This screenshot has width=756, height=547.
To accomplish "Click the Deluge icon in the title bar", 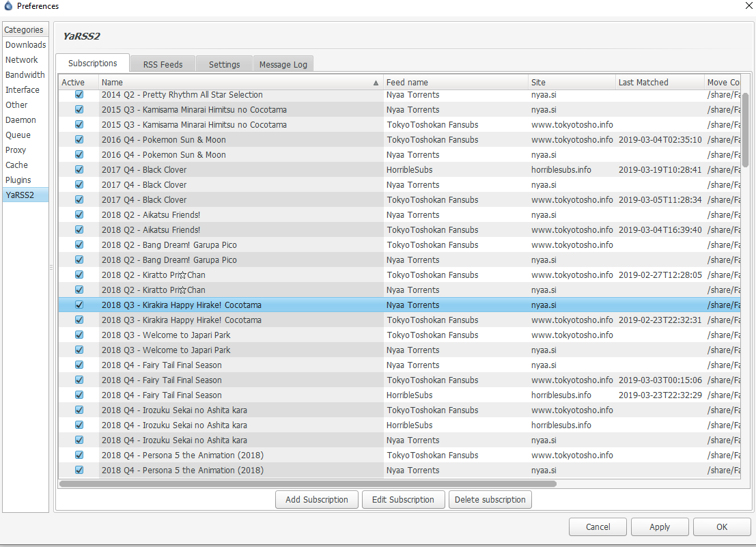I will pyautogui.click(x=8, y=5).
